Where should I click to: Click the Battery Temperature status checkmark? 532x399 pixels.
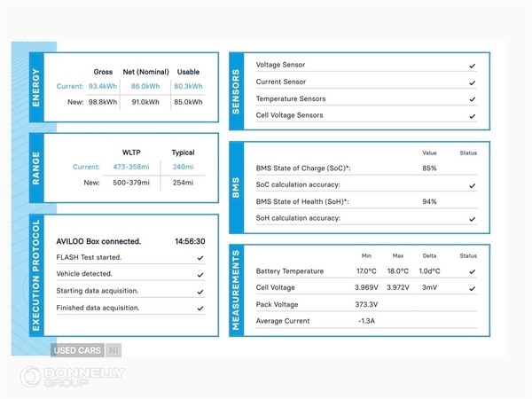(472, 271)
